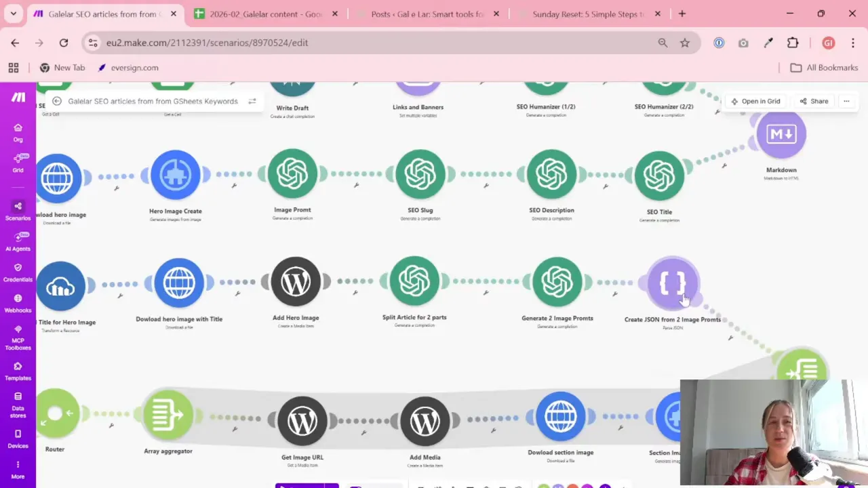Image resolution: width=868 pixels, height=488 pixels.
Task: Open Webhooks in the sidebar
Action: point(18,303)
